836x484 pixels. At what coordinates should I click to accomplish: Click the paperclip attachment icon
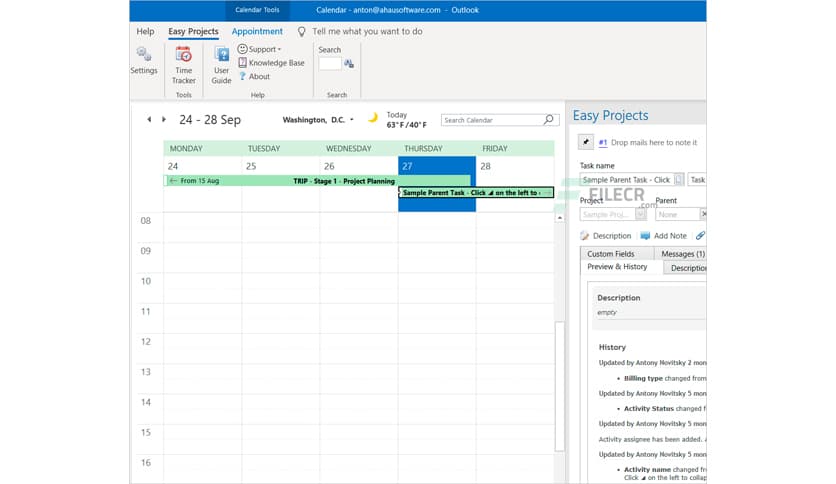[x=700, y=235]
